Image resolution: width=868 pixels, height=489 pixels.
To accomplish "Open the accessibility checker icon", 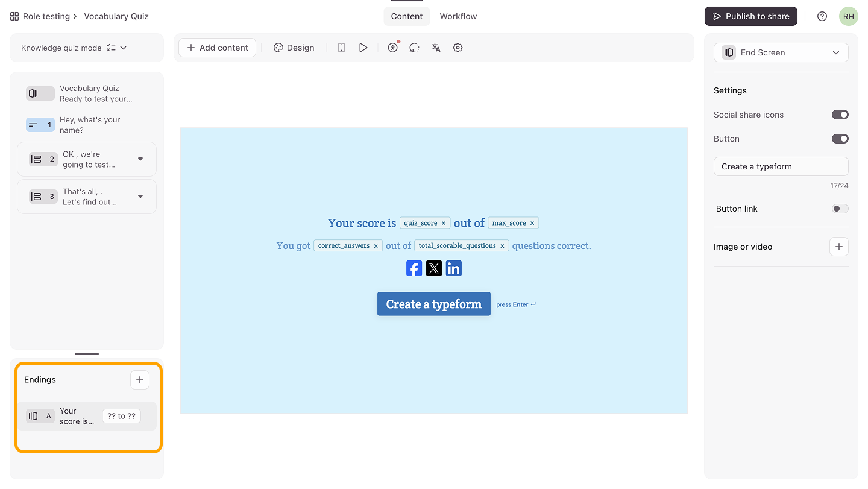I will point(393,48).
